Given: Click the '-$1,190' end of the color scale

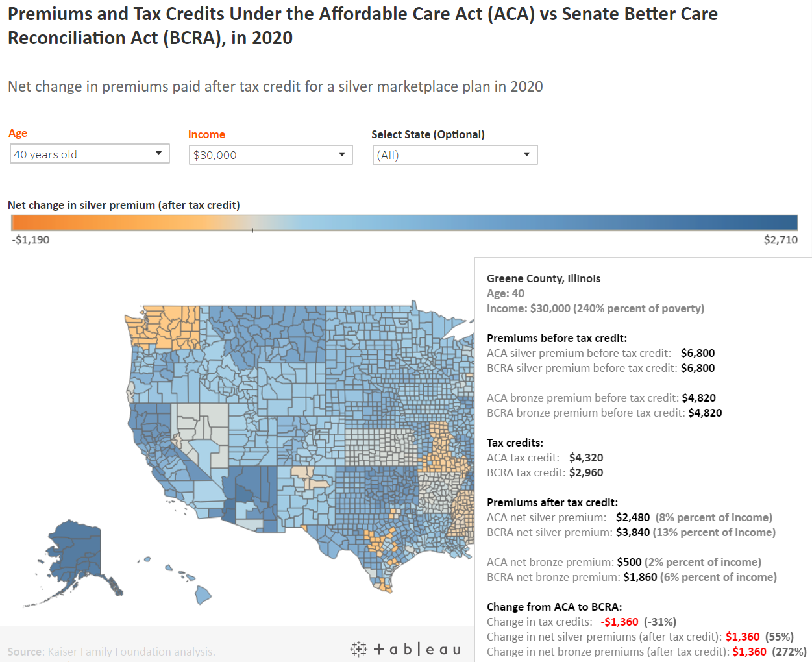Looking at the screenshot, I should (x=31, y=239).
